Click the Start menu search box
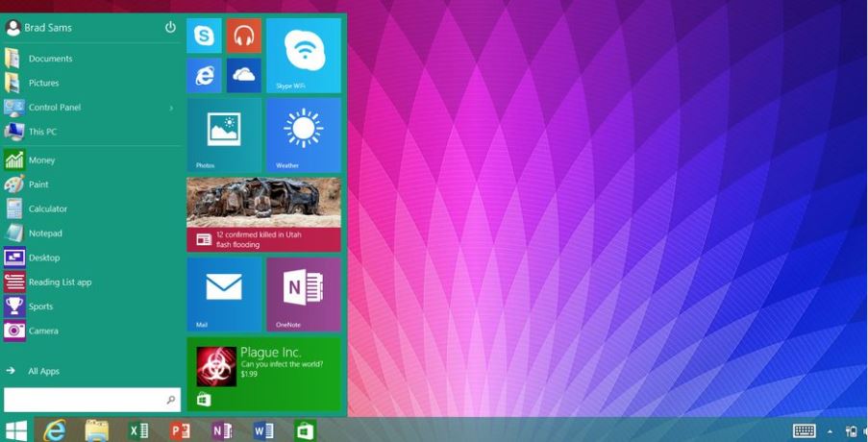Image resolution: width=868 pixels, height=442 pixels. pyautogui.click(x=92, y=400)
